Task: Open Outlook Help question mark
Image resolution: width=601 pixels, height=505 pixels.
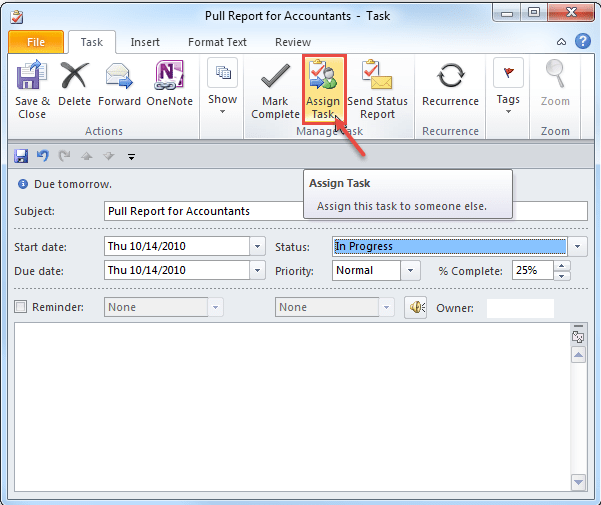Action: click(x=583, y=41)
